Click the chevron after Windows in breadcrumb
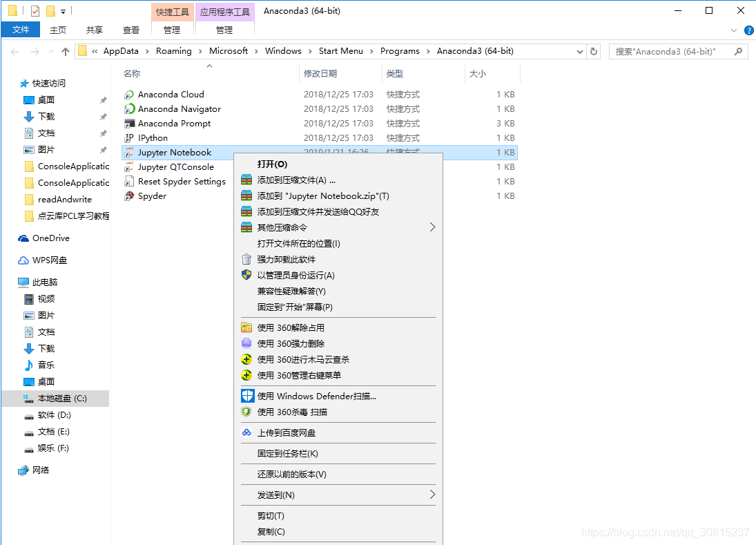 (310, 51)
